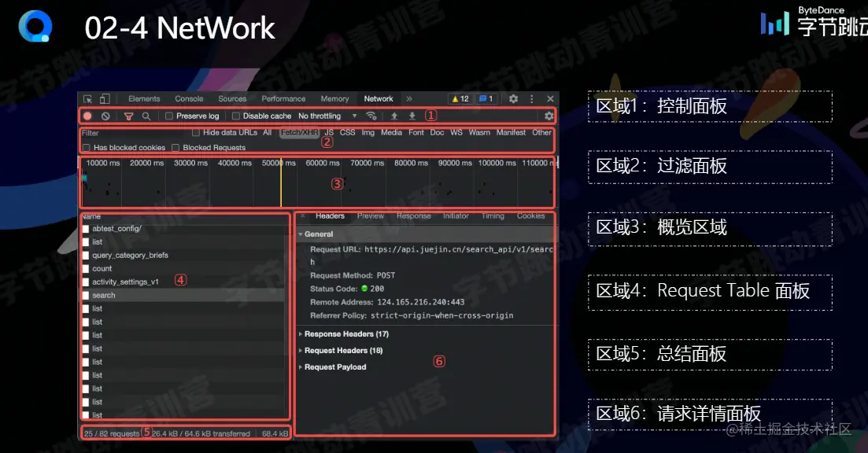Filter requests by WS

tap(456, 133)
